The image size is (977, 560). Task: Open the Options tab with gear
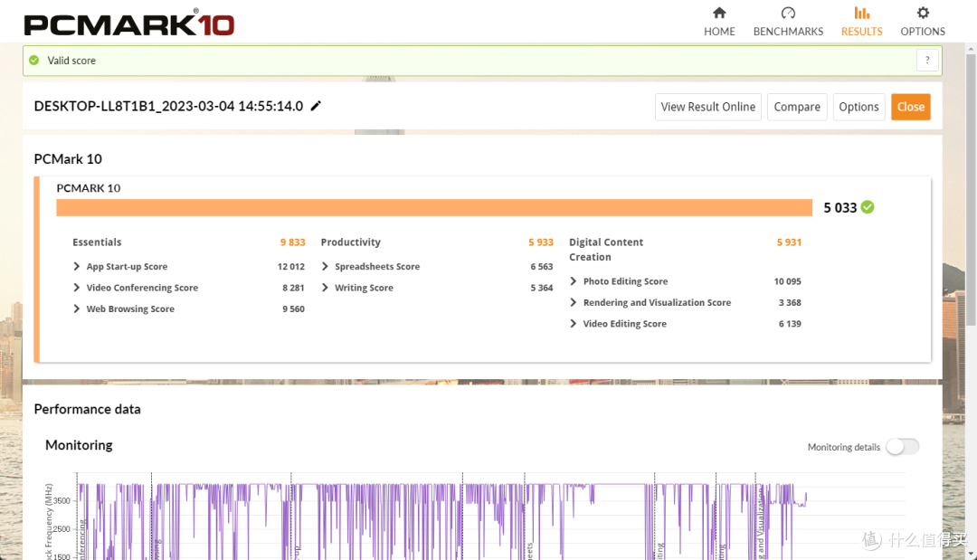pos(922,22)
